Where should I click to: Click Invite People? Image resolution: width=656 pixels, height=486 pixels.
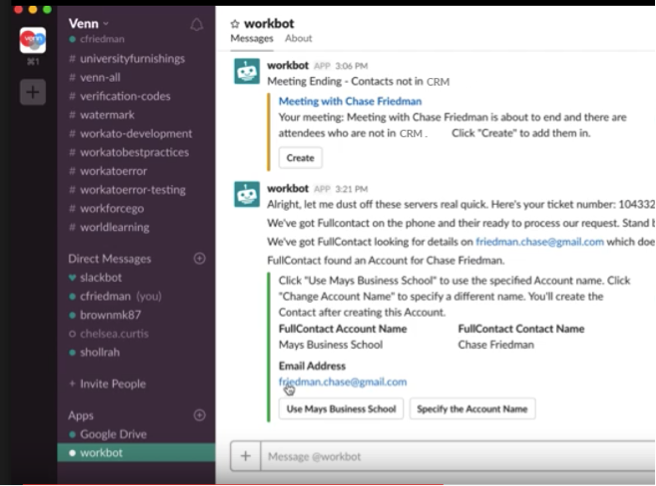pyautogui.click(x=113, y=384)
